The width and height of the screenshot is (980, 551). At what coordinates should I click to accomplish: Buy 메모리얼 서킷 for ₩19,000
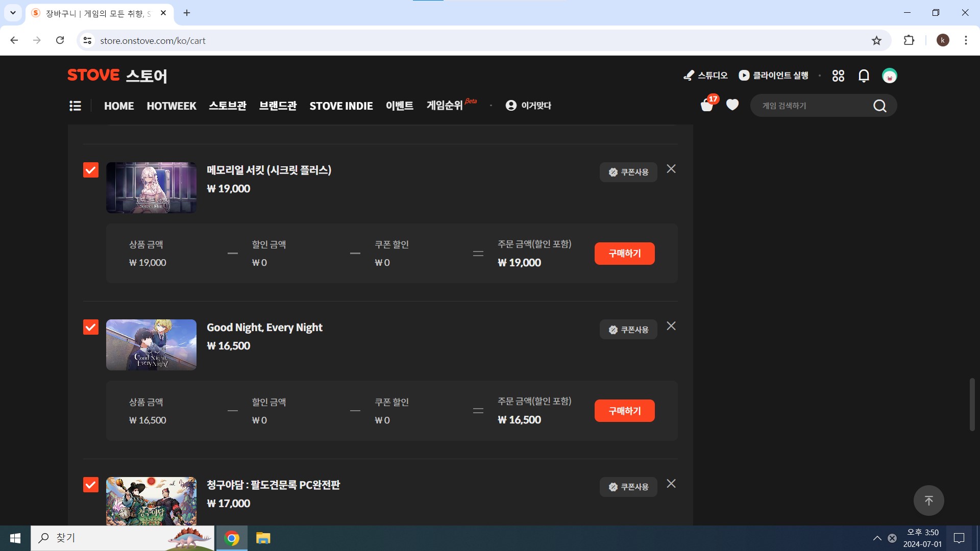pos(624,254)
